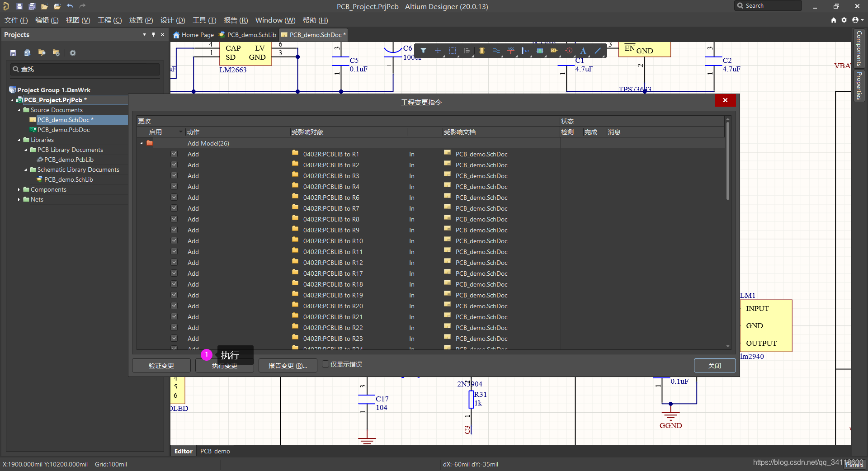
Task: Click the Open project icon in the title bar
Action: coord(57,6)
